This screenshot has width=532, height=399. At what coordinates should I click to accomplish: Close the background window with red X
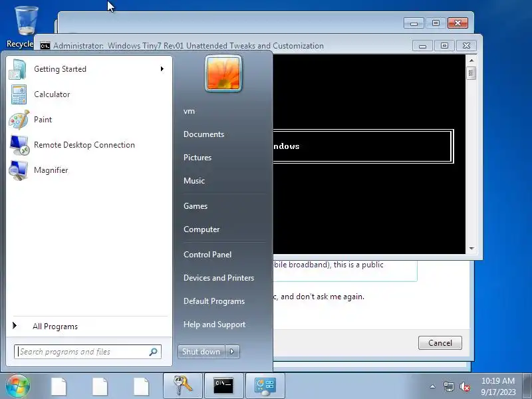coord(458,23)
